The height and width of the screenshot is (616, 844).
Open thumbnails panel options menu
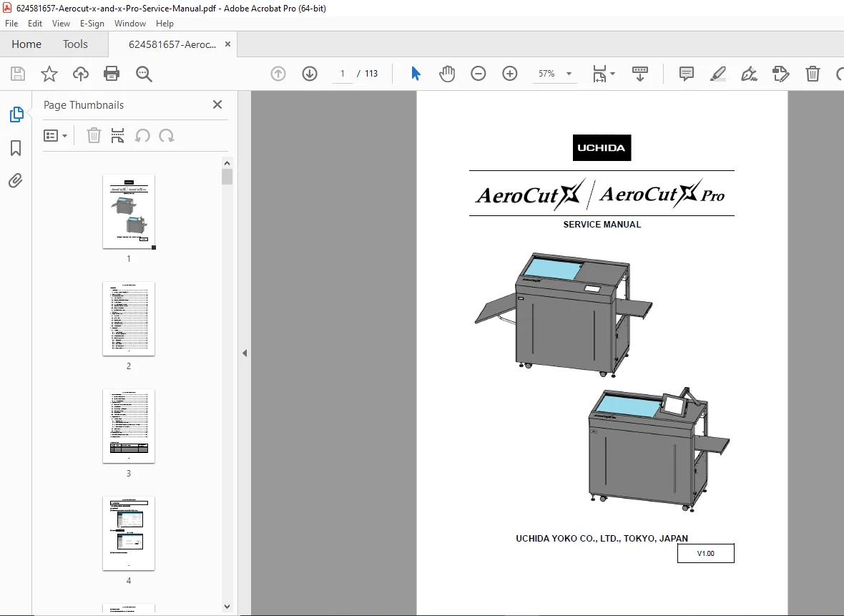click(x=55, y=136)
